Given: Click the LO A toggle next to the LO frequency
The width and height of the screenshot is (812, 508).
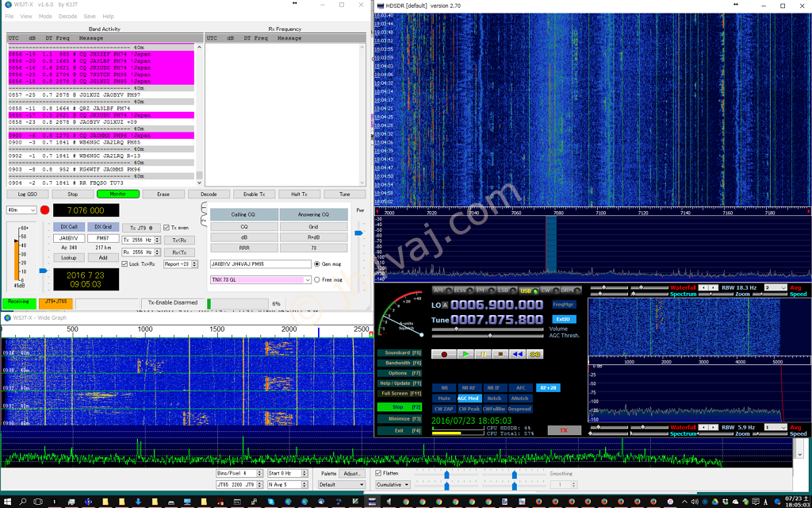Looking at the screenshot, I should click(445, 306).
